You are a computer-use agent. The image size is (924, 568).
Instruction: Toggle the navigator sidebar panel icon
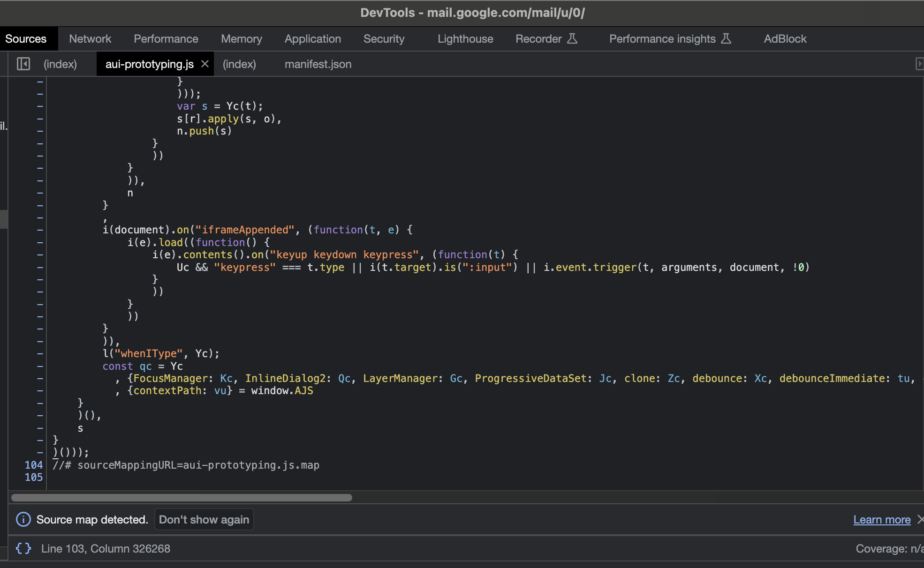coord(23,64)
